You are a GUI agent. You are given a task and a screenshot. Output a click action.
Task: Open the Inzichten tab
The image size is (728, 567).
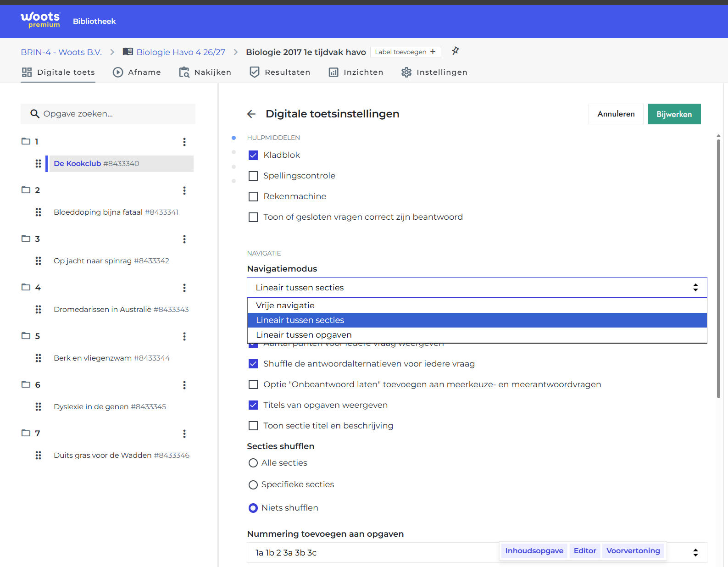coord(356,72)
